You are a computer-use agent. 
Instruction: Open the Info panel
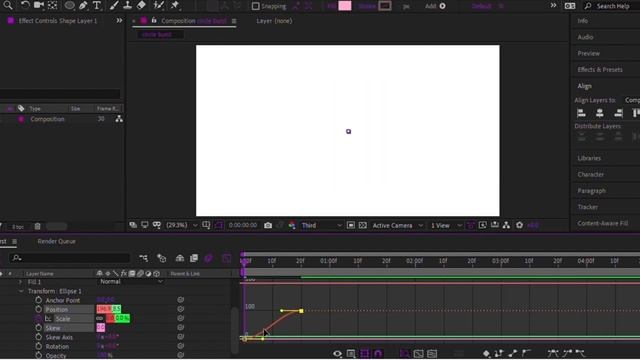pos(582,21)
